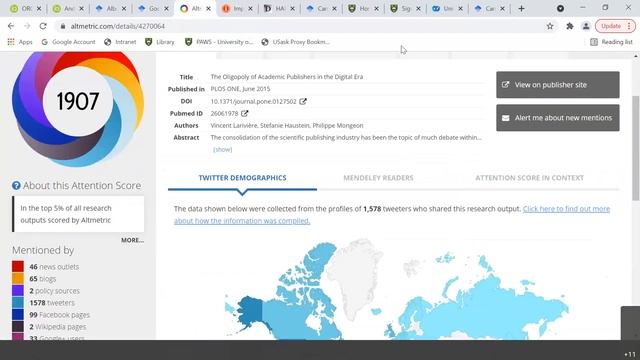Click MORE under the attention score box
Image resolution: width=640 pixels, height=360 pixels.
point(132,240)
